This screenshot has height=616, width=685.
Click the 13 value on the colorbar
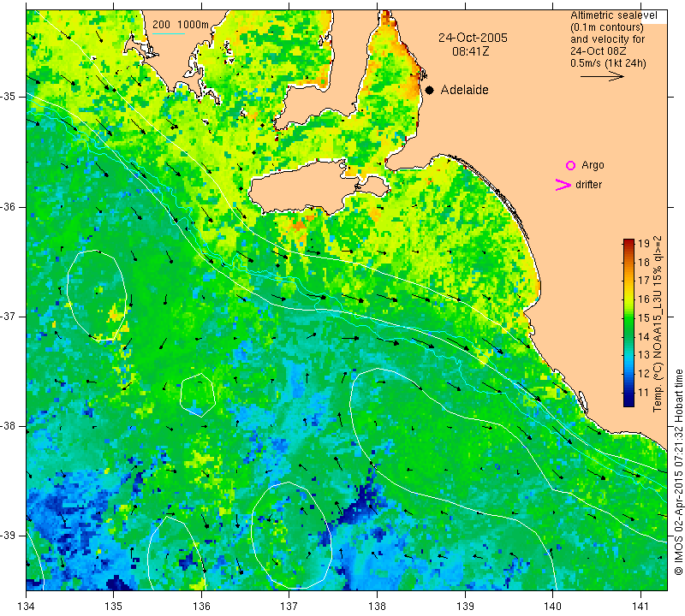(x=644, y=355)
